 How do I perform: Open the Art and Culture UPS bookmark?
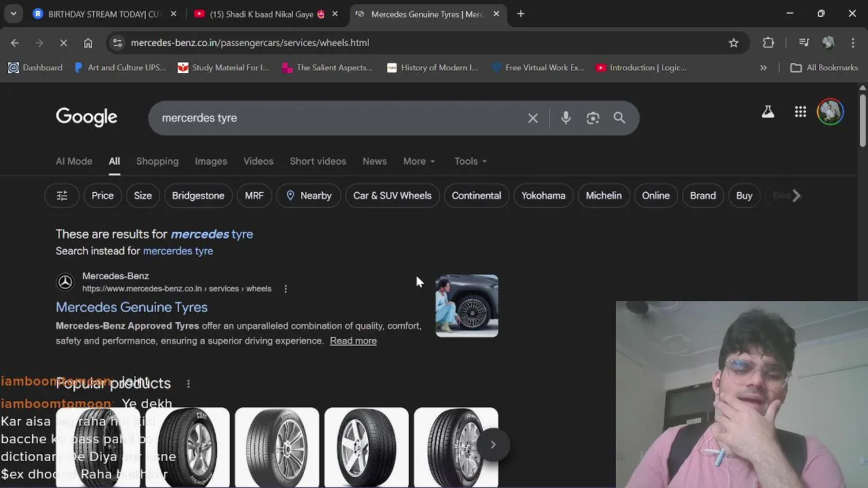coord(119,68)
